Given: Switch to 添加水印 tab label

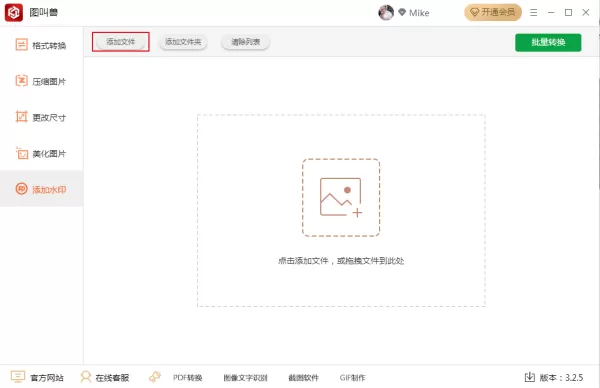Looking at the screenshot, I should coord(49,190).
